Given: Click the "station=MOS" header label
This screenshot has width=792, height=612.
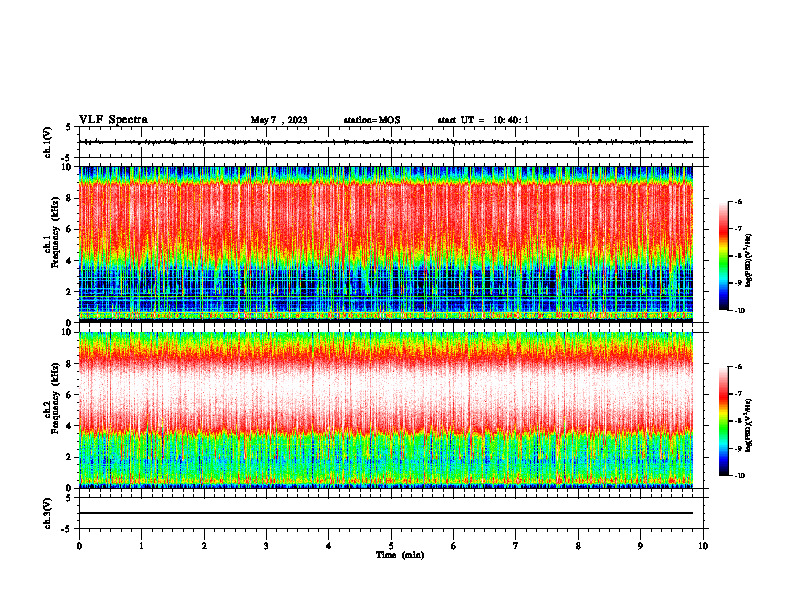Looking at the screenshot, I should point(372,120).
